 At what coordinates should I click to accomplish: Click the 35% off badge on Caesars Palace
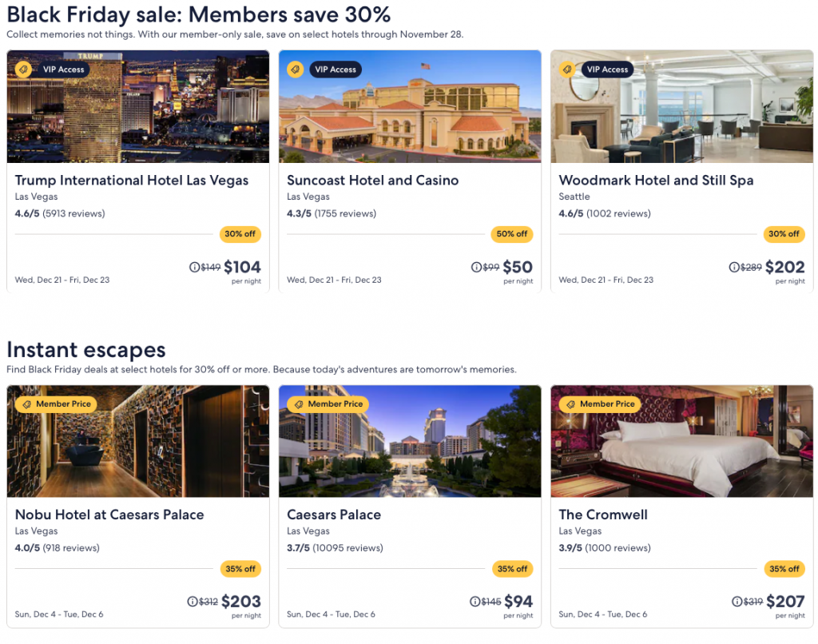[x=512, y=569]
